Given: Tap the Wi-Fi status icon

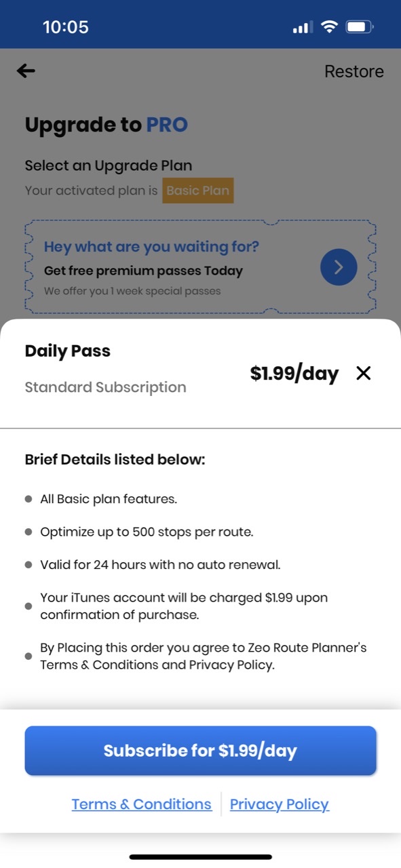Looking at the screenshot, I should [330, 27].
